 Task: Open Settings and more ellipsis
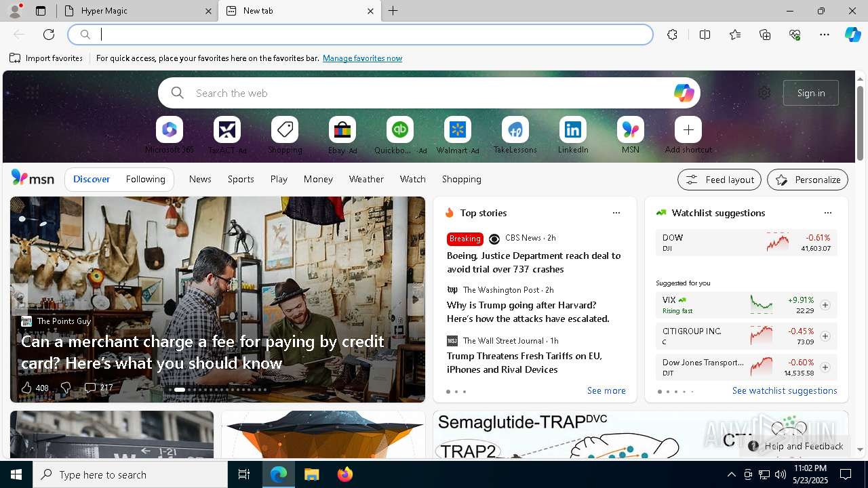(x=825, y=35)
